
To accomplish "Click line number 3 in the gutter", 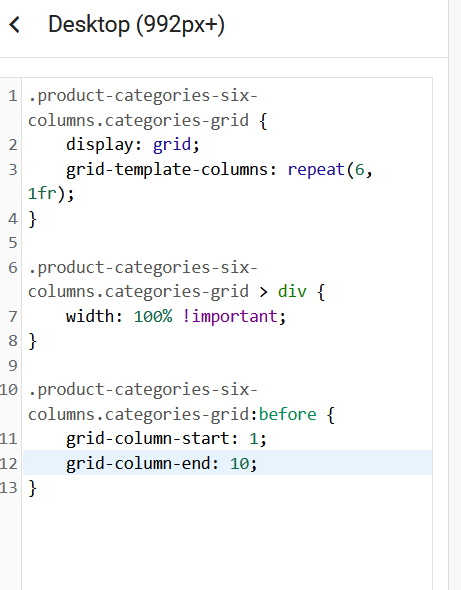I will tap(13, 170).
